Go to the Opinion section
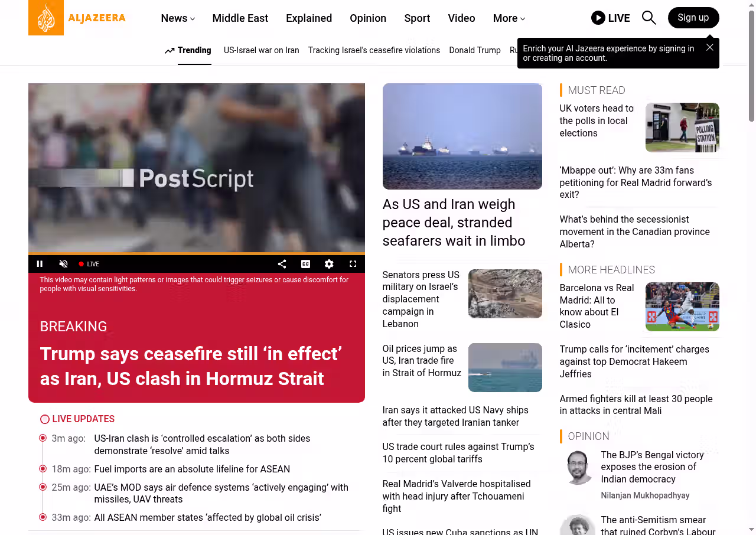Image resolution: width=756 pixels, height=535 pixels. click(368, 18)
